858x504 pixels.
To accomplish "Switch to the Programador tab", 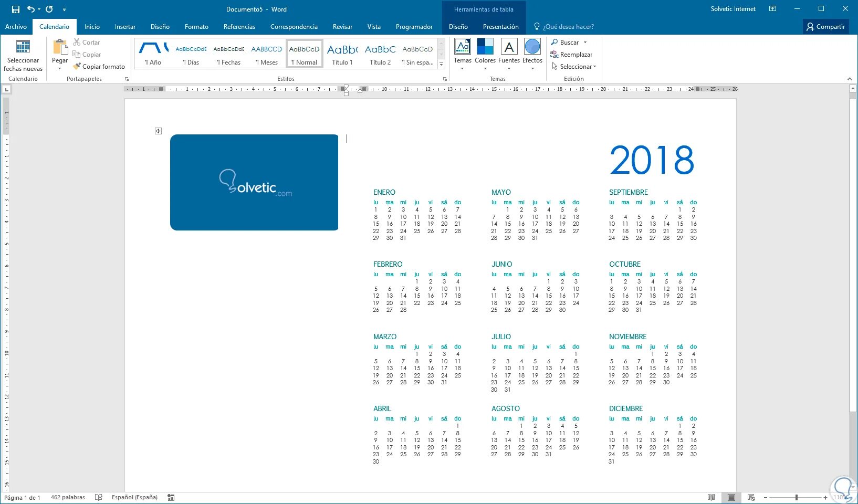I will coord(414,26).
